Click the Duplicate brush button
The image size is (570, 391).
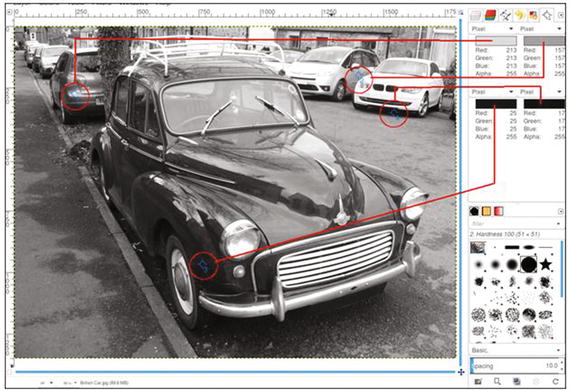click(517, 381)
